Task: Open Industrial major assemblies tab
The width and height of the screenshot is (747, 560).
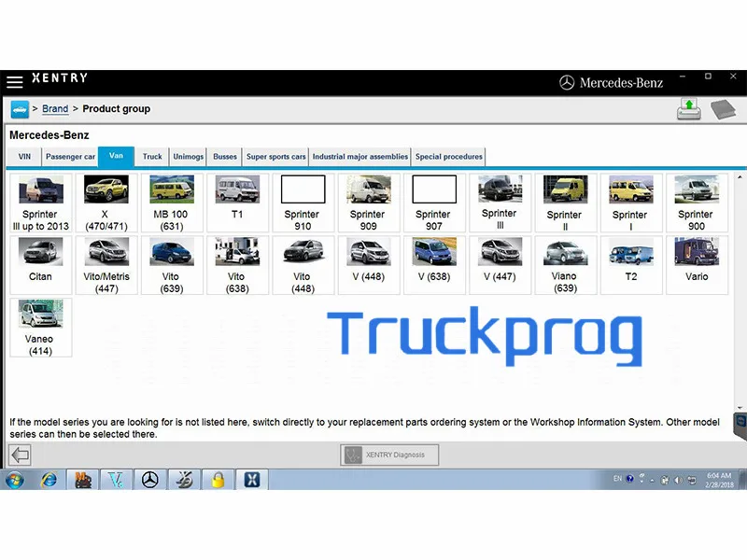Action: 360,157
